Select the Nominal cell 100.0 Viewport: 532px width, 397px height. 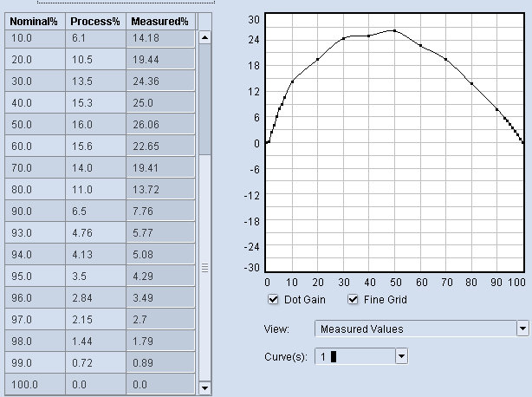click(x=35, y=385)
